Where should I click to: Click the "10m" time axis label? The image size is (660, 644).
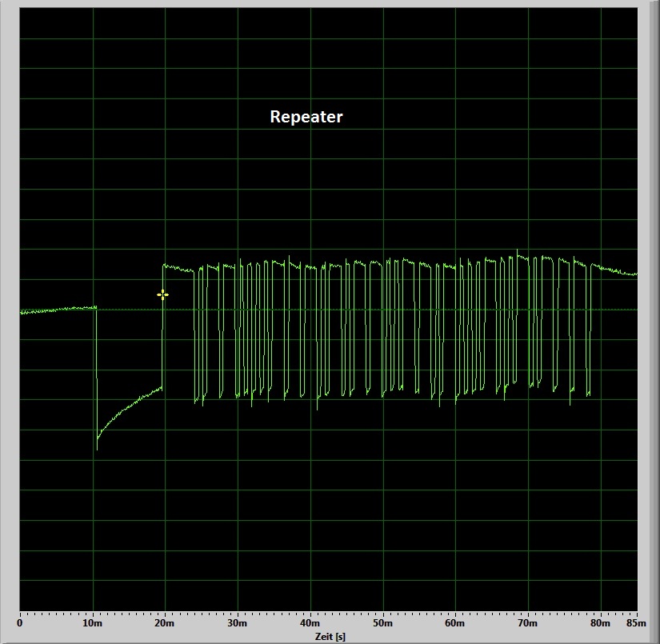[92, 623]
